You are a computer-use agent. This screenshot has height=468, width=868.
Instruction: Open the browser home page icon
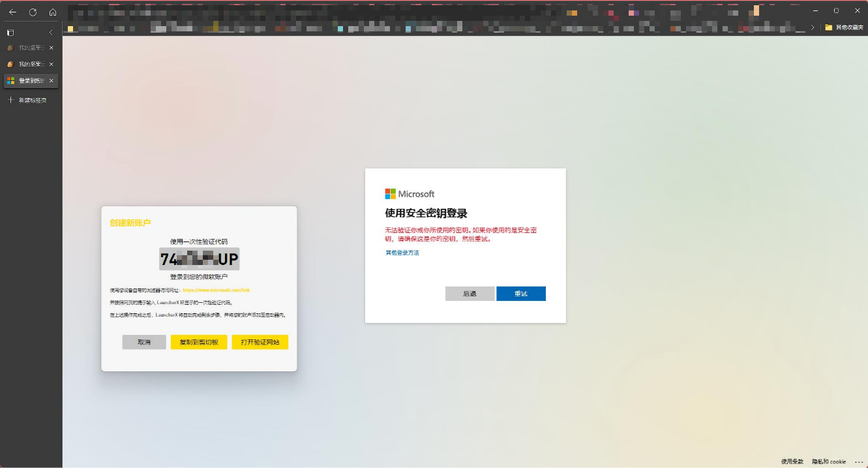pyautogui.click(x=53, y=12)
